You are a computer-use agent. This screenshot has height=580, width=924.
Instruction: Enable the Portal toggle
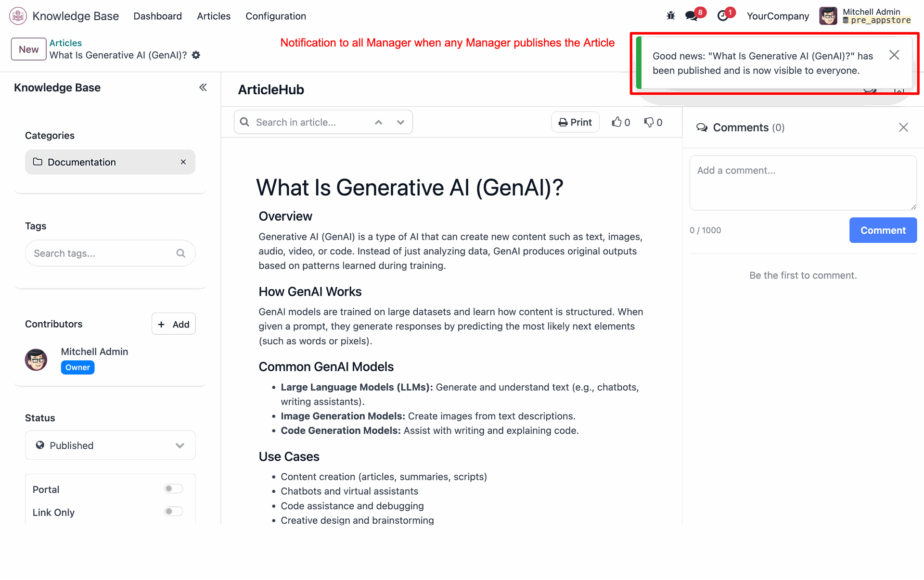pyautogui.click(x=173, y=489)
